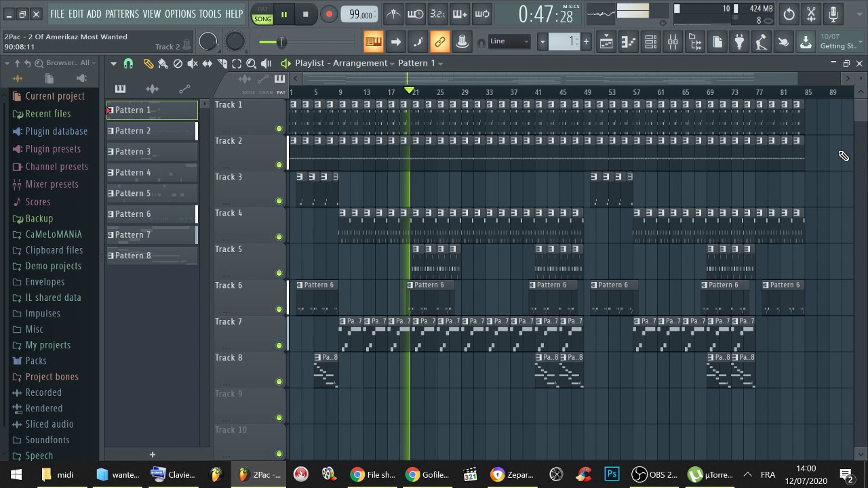The height and width of the screenshot is (488, 868).
Task: Open the metronome icon in transport
Action: tap(393, 14)
